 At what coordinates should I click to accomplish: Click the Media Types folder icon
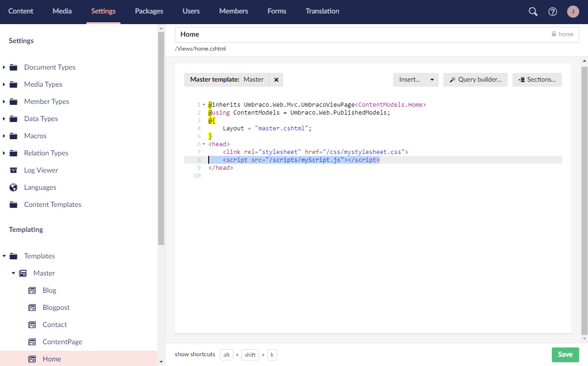(x=14, y=84)
